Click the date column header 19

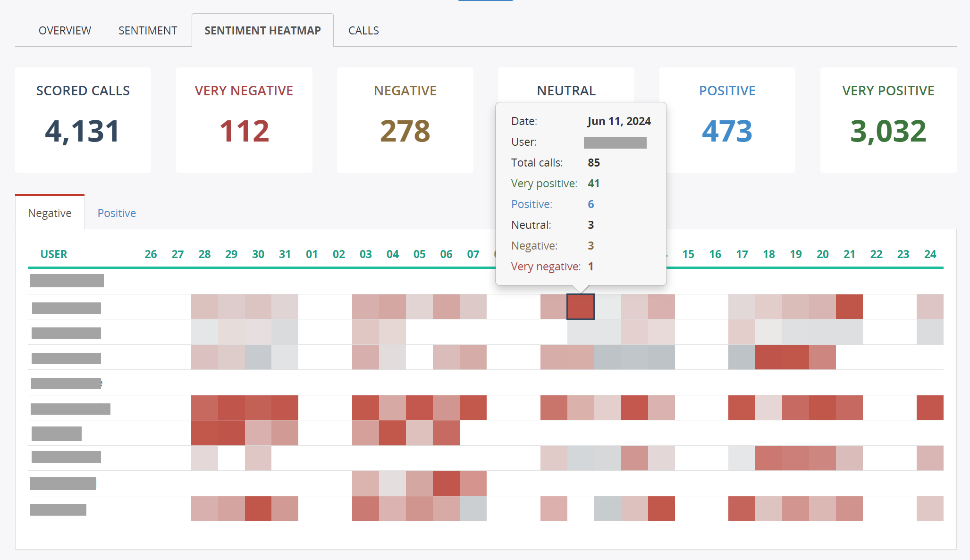796,254
